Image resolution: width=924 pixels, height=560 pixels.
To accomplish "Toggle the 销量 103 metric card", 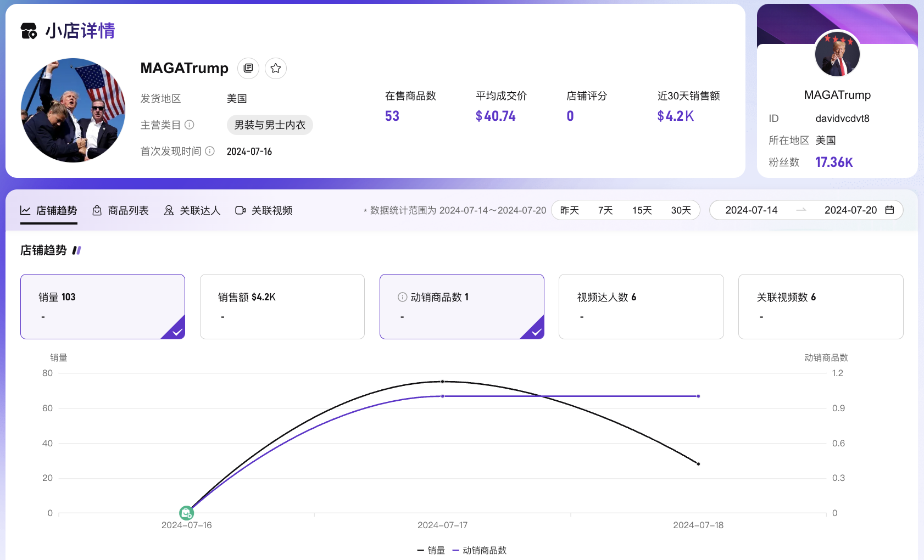I will tap(103, 306).
